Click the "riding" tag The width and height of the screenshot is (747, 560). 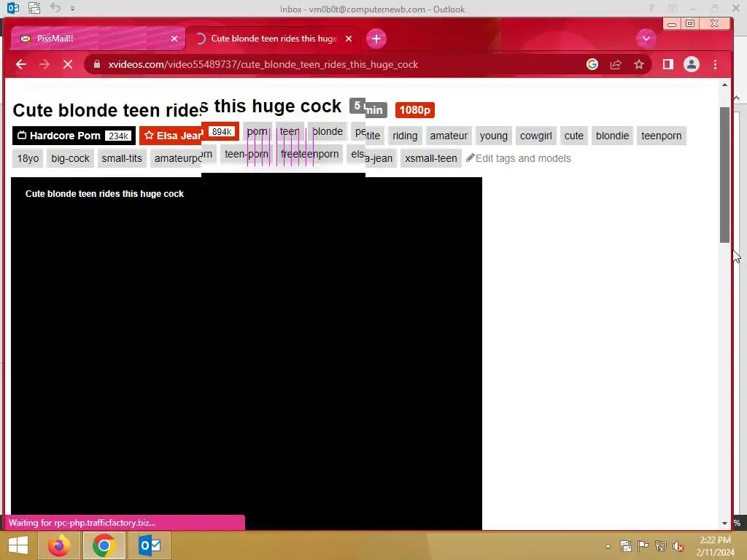[x=405, y=136]
